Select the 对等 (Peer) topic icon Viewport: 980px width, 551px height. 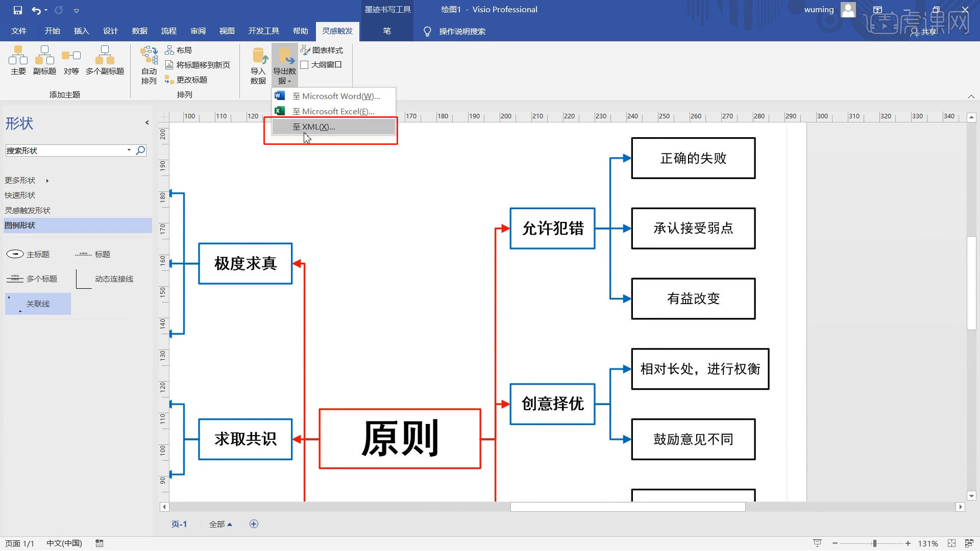[x=71, y=60]
